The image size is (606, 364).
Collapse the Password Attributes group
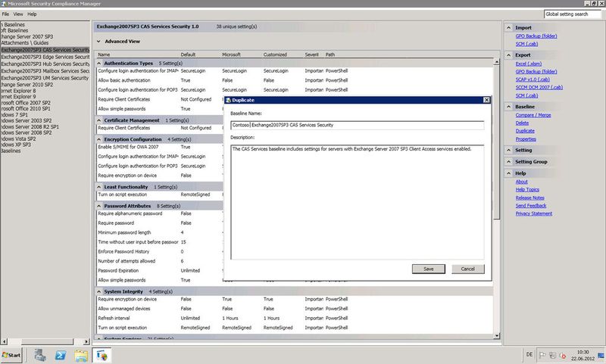tap(99, 206)
